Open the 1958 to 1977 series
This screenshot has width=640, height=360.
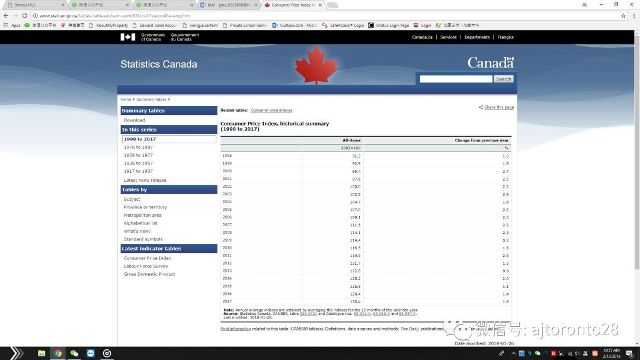coord(138,156)
